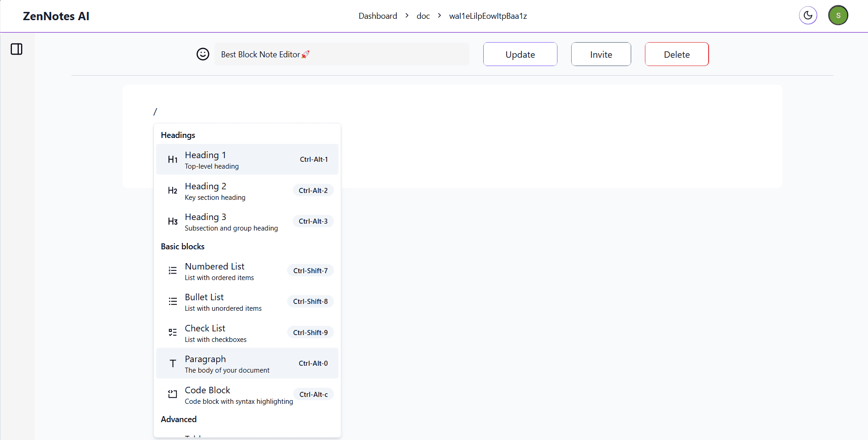Viewport: 868px width, 440px height.
Task: Click the Delete button
Action: point(677,54)
